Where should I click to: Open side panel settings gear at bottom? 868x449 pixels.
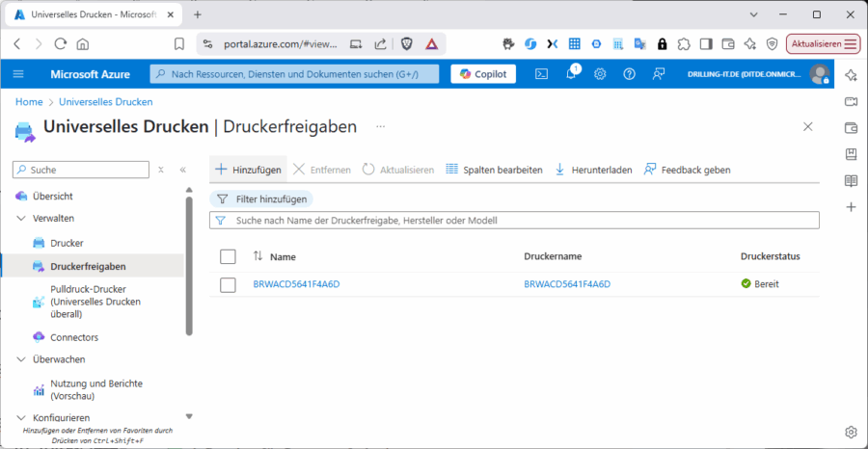coord(851,432)
